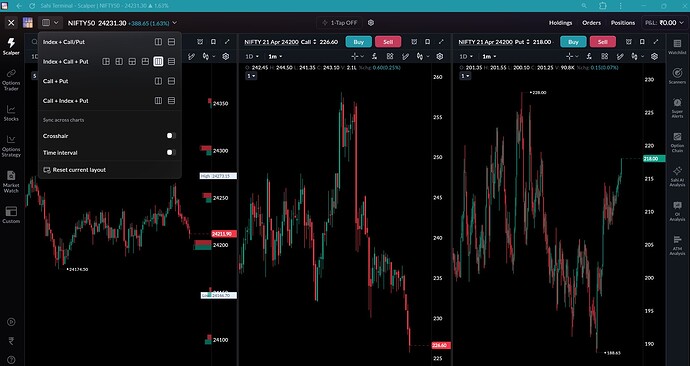Open Put chart settings gear

coord(654,56)
